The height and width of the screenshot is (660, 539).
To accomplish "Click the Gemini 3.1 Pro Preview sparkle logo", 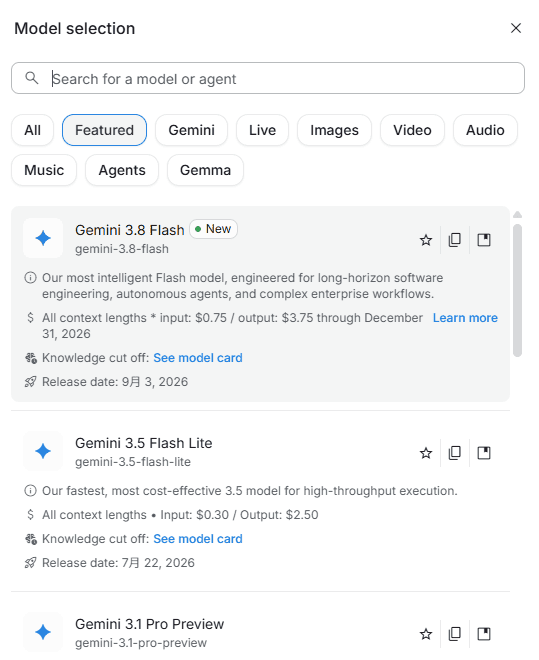I will 43,632.
